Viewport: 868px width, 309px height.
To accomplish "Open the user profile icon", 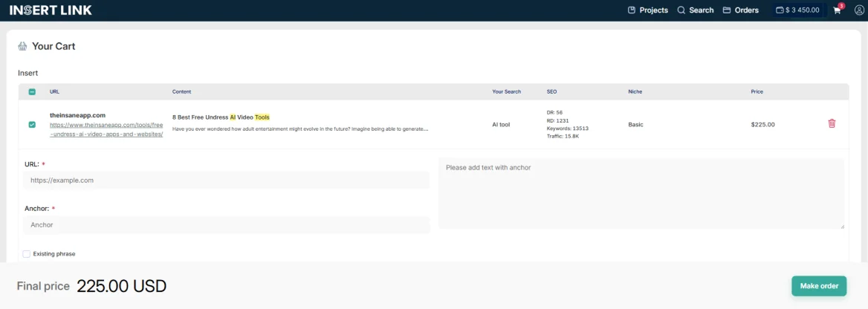I will click(859, 10).
